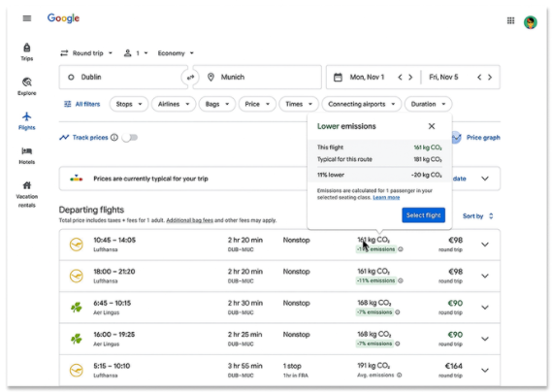Go to previous departure date
Image resolution: width=552 pixels, height=392 pixels.
coord(400,77)
